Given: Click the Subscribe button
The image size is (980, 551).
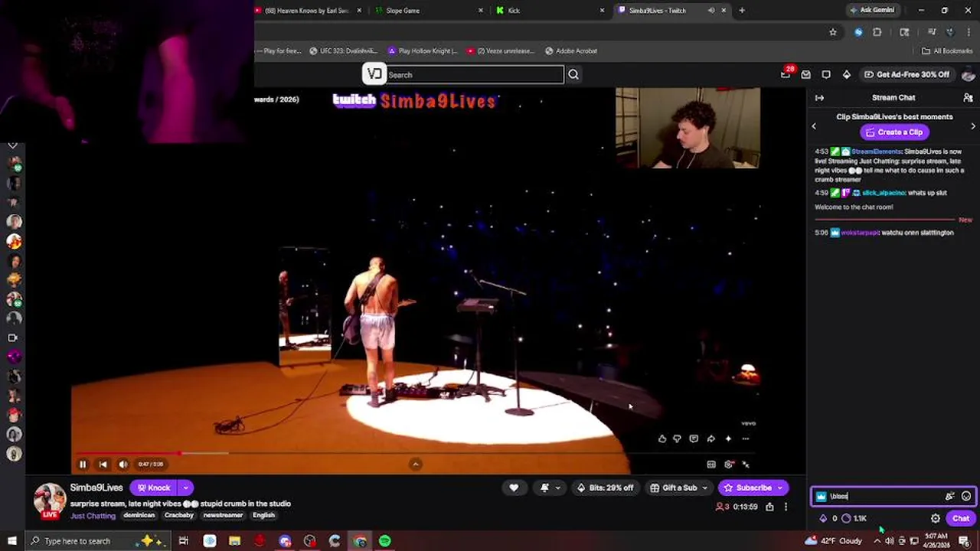Looking at the screenshot, I should pyautogui.click(x=748, y=487).
